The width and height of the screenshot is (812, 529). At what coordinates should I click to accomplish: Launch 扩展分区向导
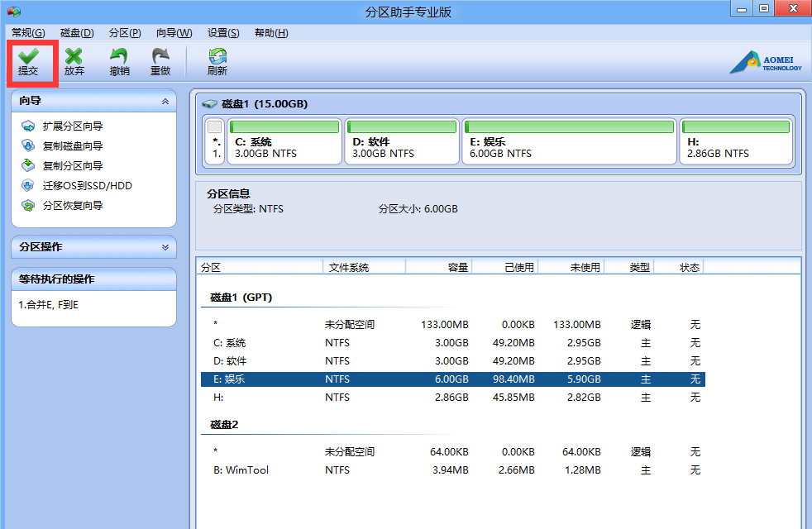tap(73, 126)
